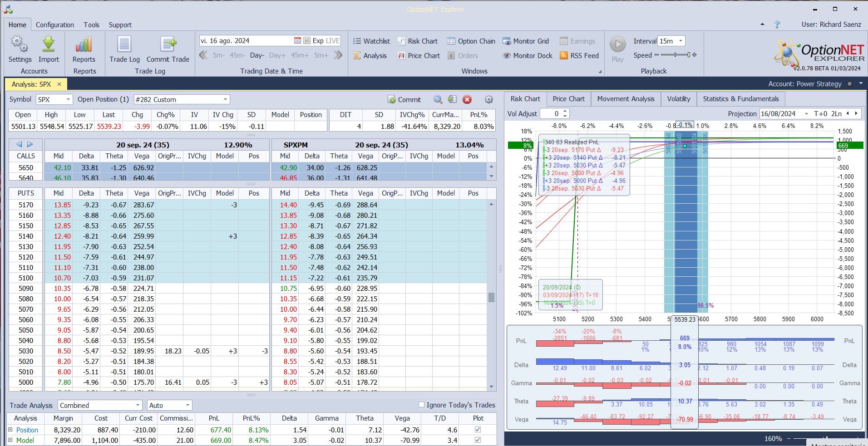
Task: Go to next expiration with right arrow
Action: (x=30, y=144)
